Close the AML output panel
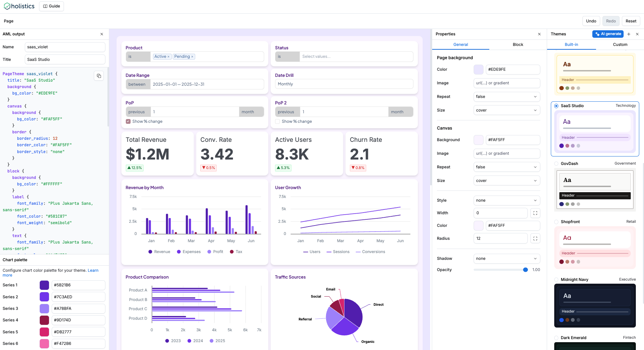Image resolution: width=644 pixels, height=350 pixels. point(102,34)
